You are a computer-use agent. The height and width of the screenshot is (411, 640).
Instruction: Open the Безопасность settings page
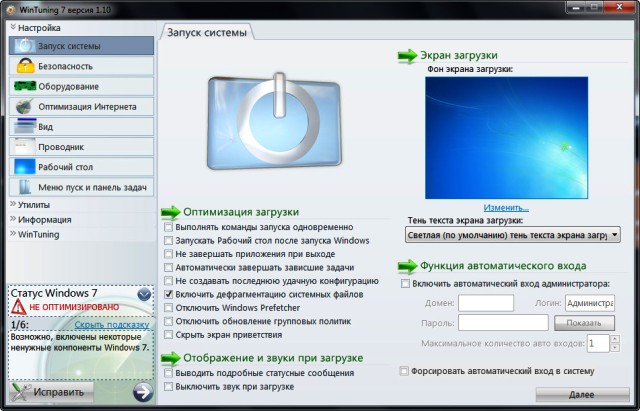click(81, 66)
